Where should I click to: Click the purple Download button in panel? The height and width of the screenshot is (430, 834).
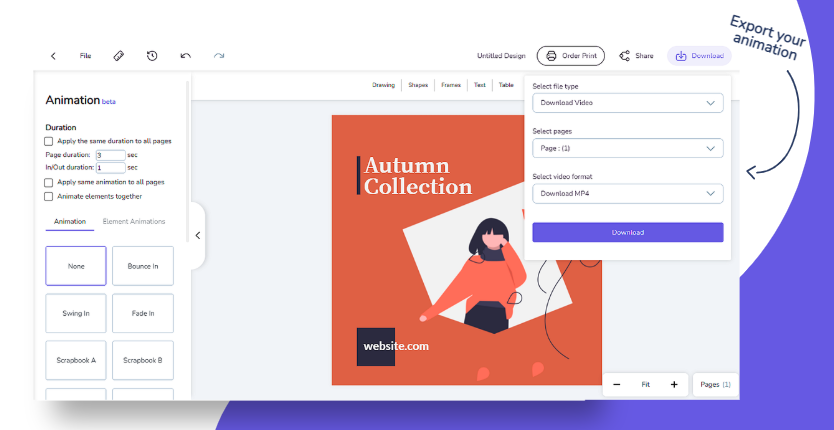[628, 233]
